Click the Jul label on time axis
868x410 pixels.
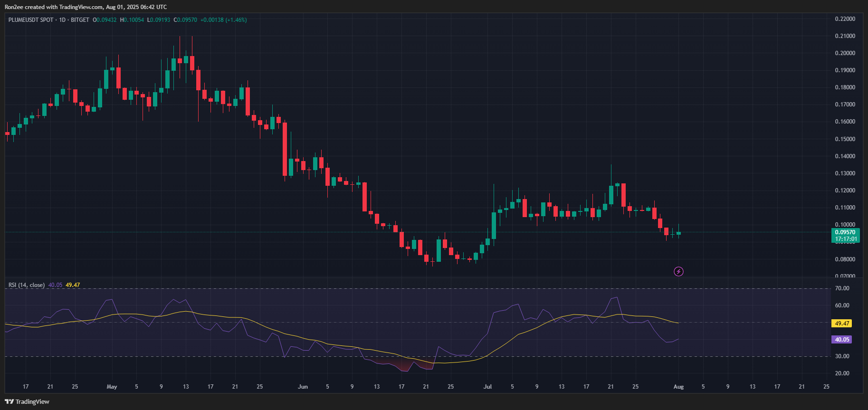pos(487,387)
